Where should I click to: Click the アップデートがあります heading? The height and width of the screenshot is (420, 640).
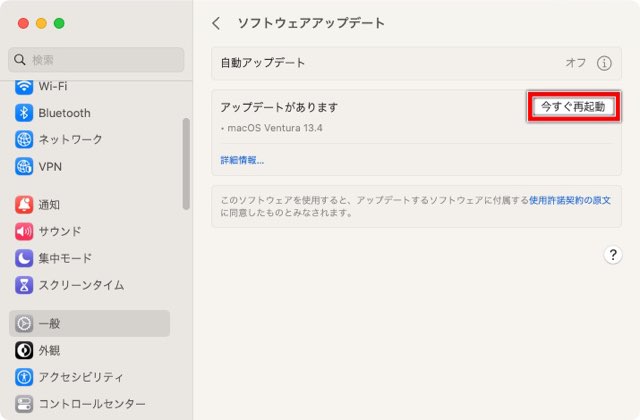(279, 107)
